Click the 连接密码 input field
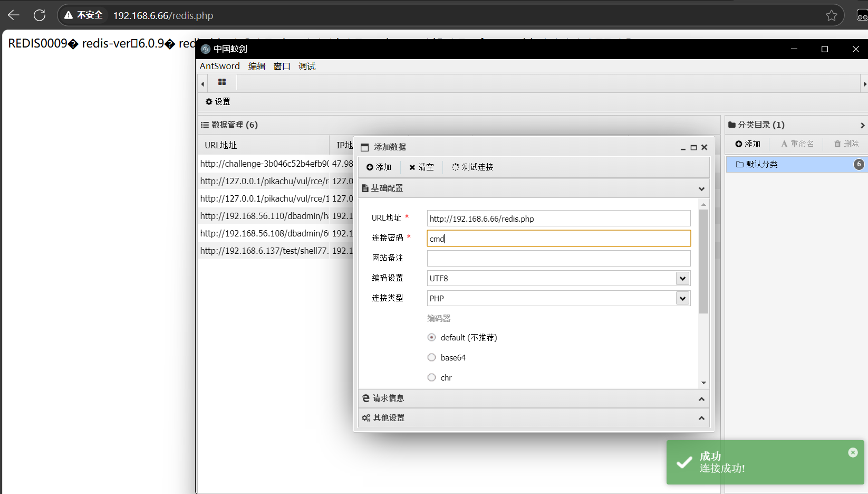This screenshot has width=868, height=494. [x=558, y=239]
